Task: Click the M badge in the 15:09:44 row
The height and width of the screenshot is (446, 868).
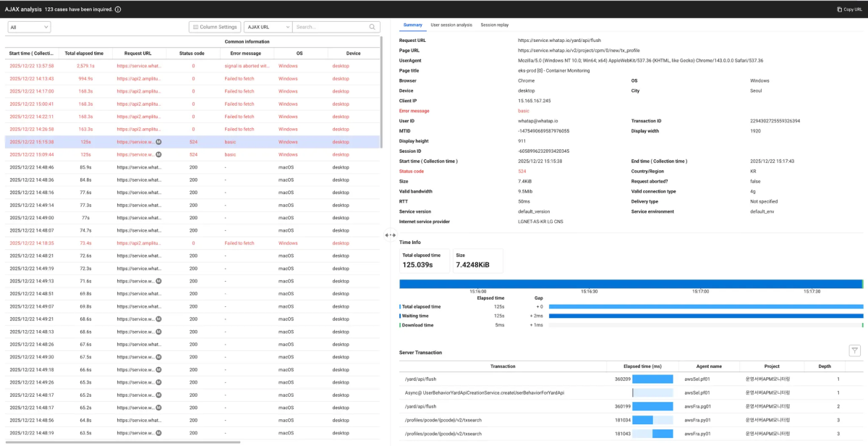Action: [x=158, y=154]
